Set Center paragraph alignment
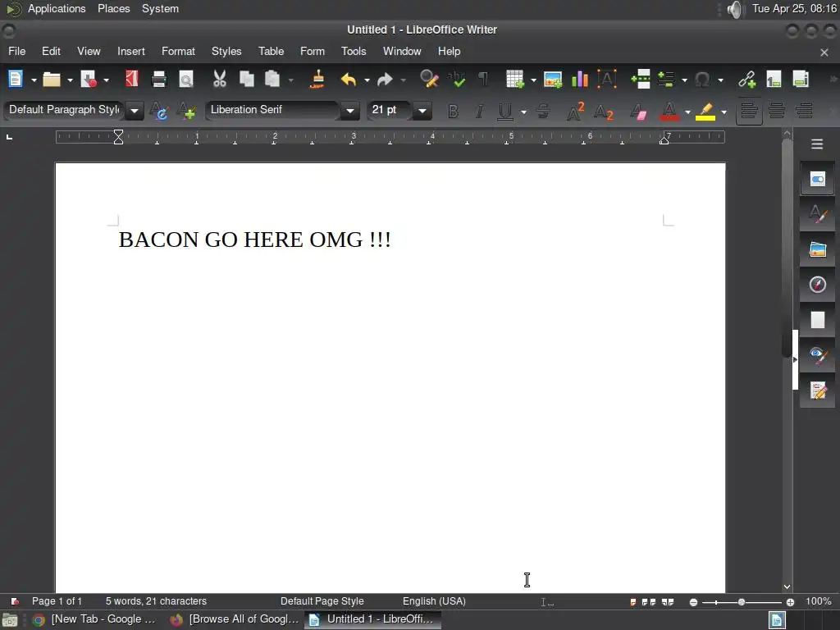The width and height of the screenshot is (840, 630). coord(776,111)
